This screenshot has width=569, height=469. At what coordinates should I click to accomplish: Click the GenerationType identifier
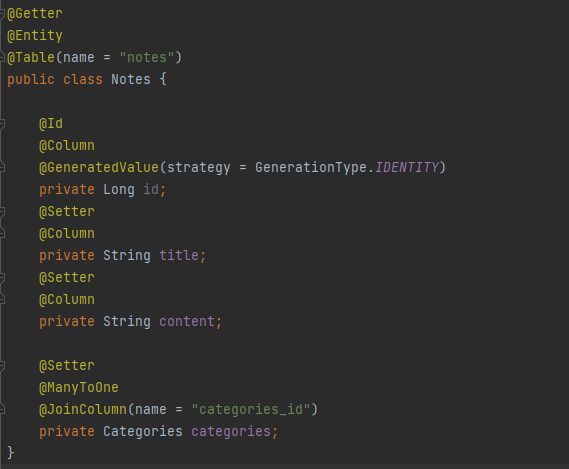311,167
